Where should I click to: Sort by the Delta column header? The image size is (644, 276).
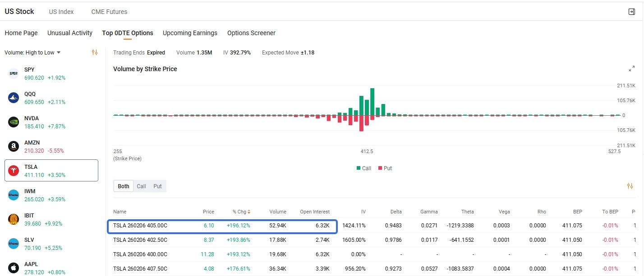(396, 212)
